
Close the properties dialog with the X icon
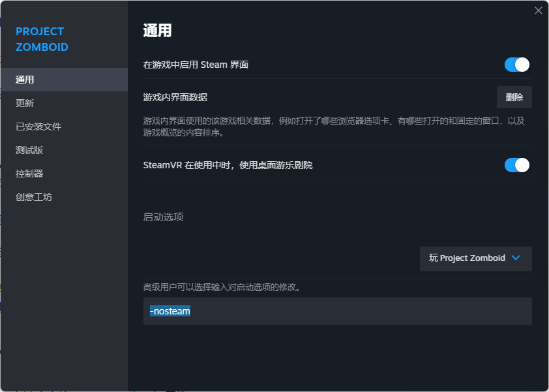[538, 10]
